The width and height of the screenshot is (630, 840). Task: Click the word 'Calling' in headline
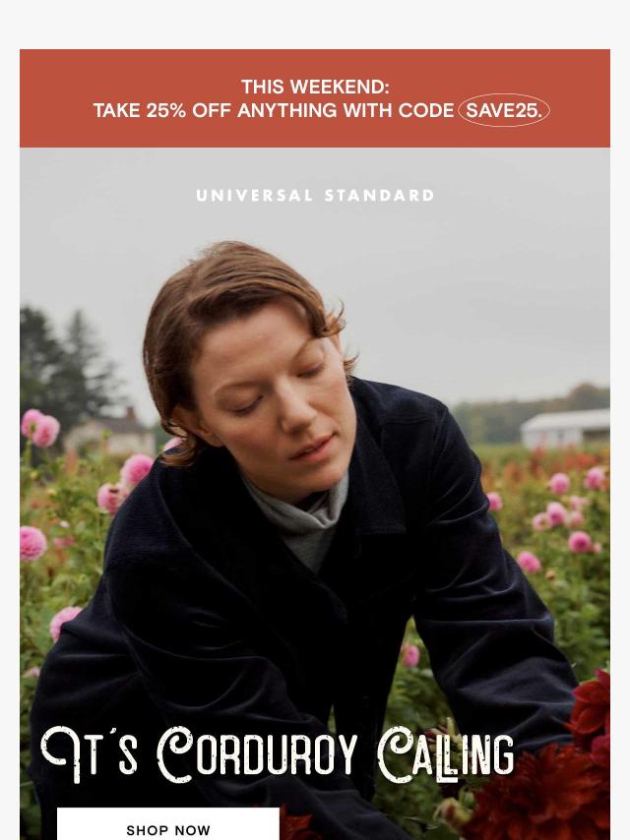(x=446, y=753)
